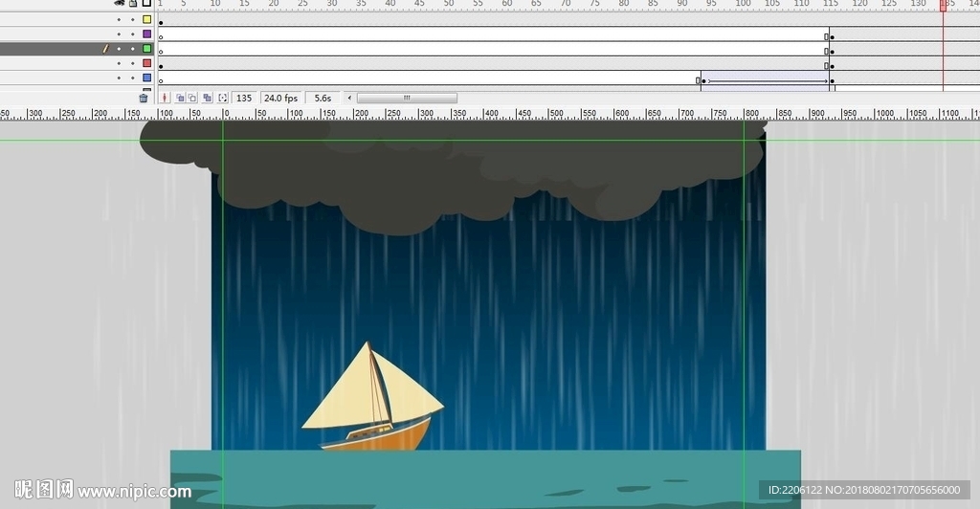Select the yellow top layer row

tap(78, 19)
